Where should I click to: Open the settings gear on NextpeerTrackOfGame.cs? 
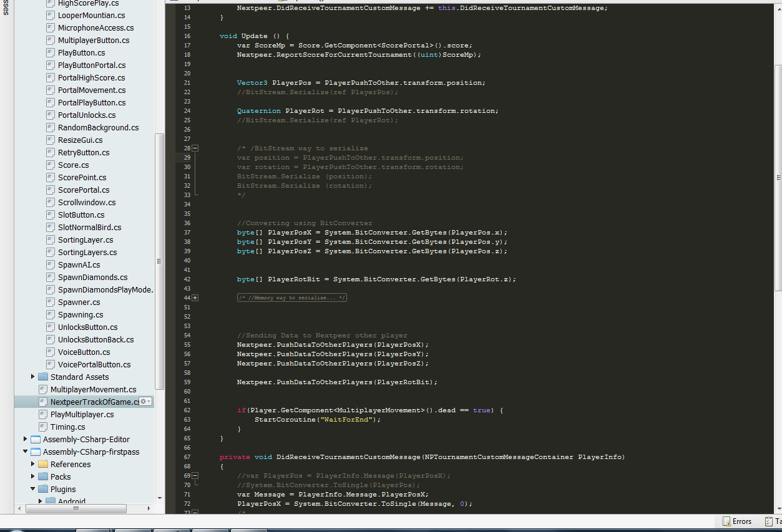(x=145, y=402)
